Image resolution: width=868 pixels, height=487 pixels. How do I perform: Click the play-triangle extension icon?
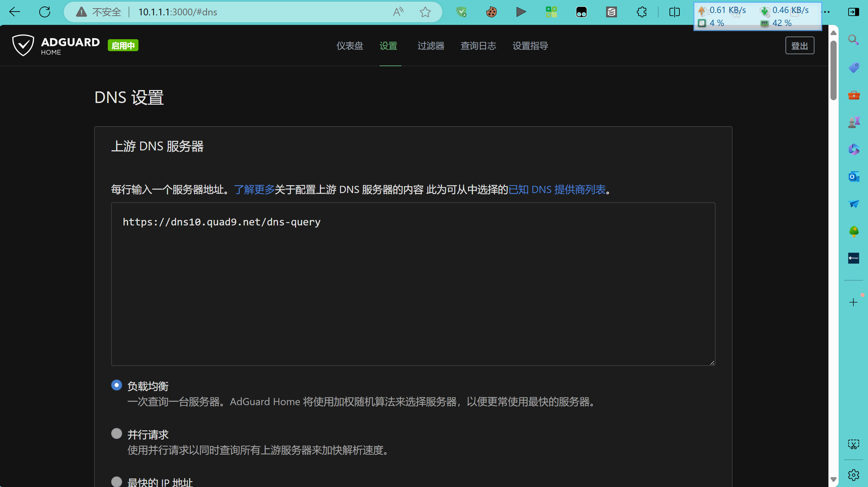(521, 12)
